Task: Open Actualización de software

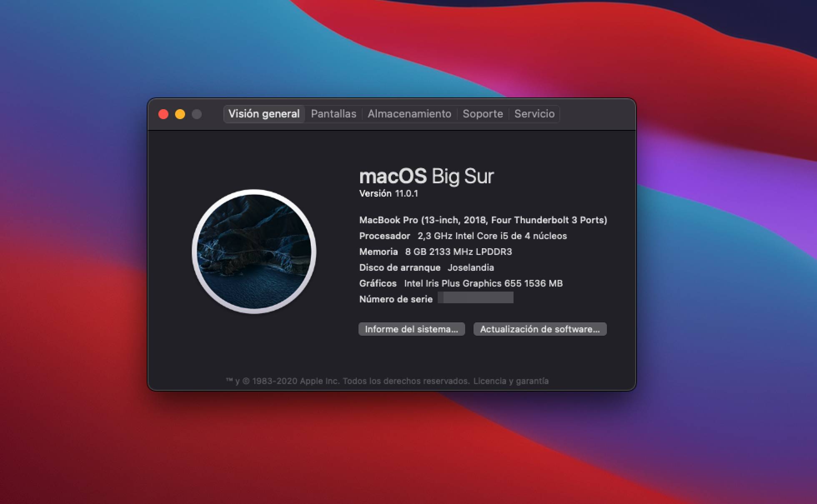Action: click(540, 329)
